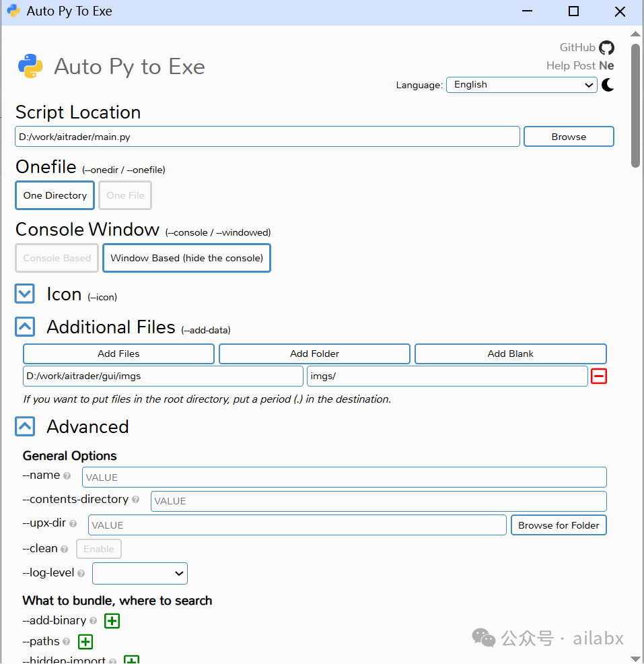Select Window Based (hide the console)
The width and height of the screenshot is (644, 664).
click(186, 258)
